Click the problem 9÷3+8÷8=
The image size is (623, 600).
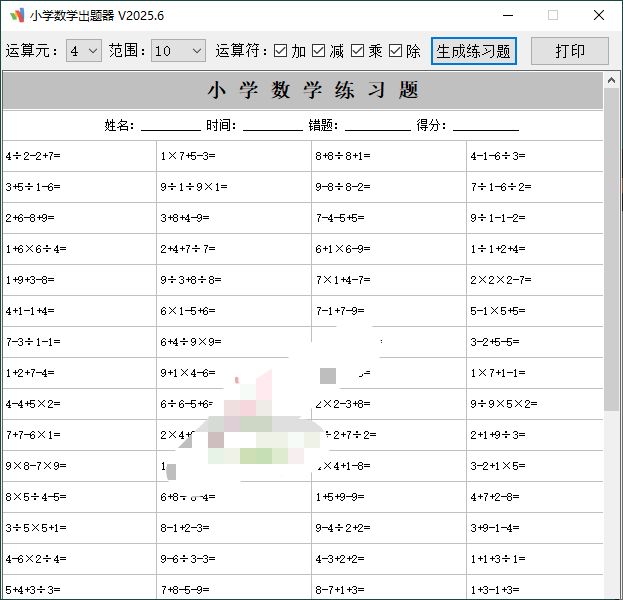coord(191,280)
